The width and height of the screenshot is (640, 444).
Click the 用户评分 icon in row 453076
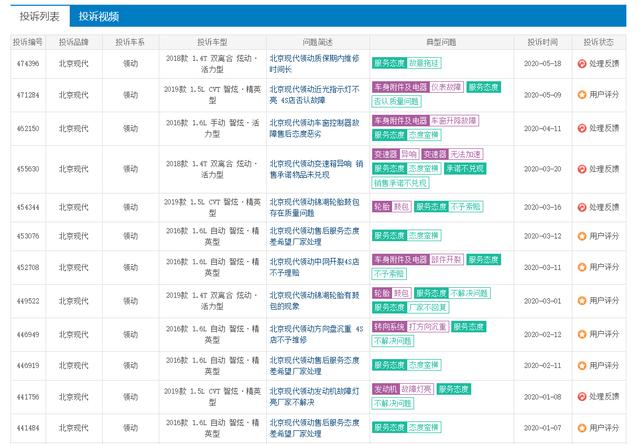(582, 236)
